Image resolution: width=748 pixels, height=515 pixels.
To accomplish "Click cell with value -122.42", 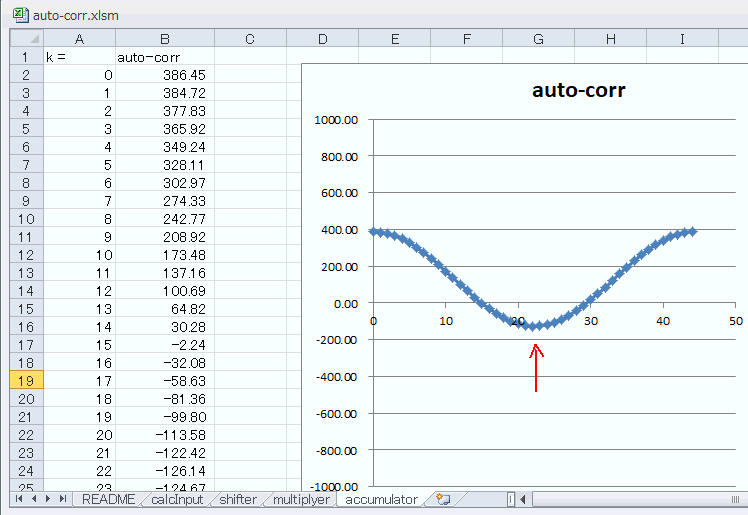I will 165,453.
